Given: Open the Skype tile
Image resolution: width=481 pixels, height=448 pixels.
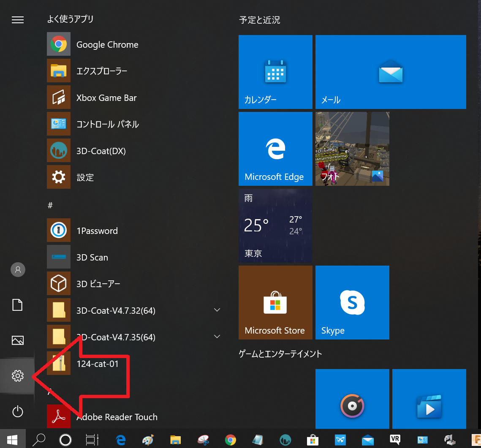Looking at the screenshot, I should (x=352, y=302).
